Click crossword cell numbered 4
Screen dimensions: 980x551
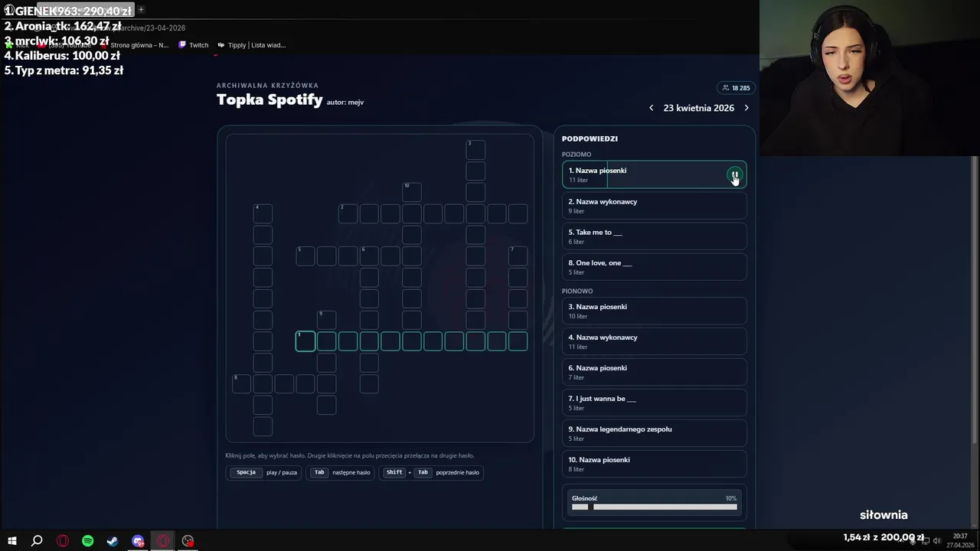coord(263,213)
